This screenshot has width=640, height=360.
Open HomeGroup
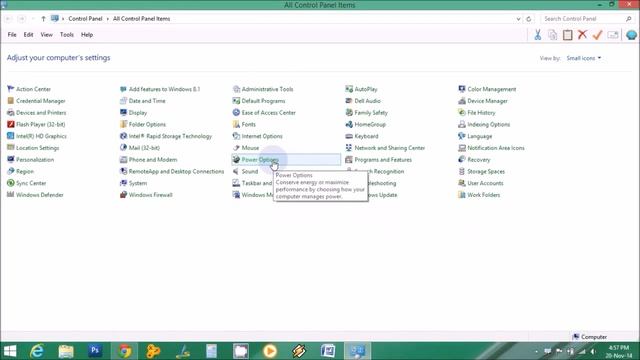click(x=365, y=124)
